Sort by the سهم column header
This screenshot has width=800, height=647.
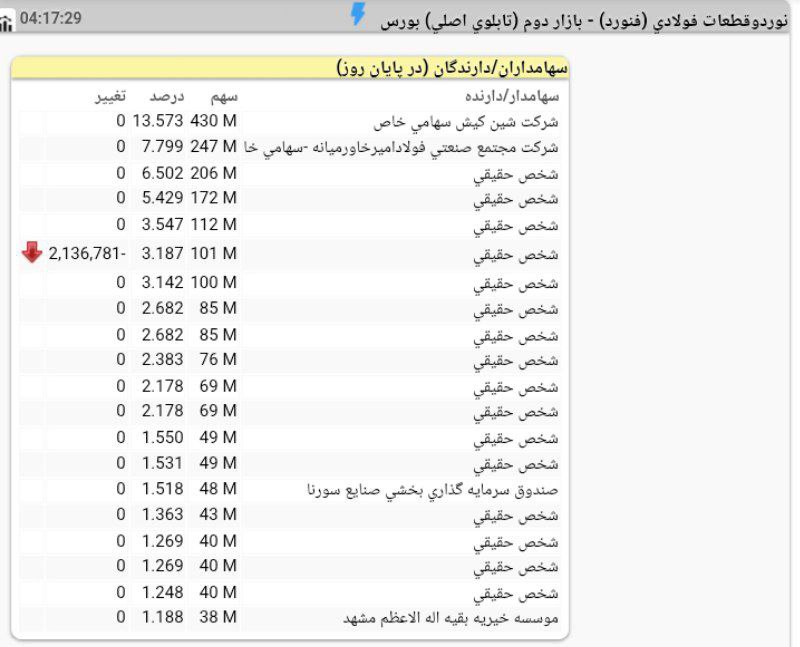pyautogui.click(x=223, y=96)
